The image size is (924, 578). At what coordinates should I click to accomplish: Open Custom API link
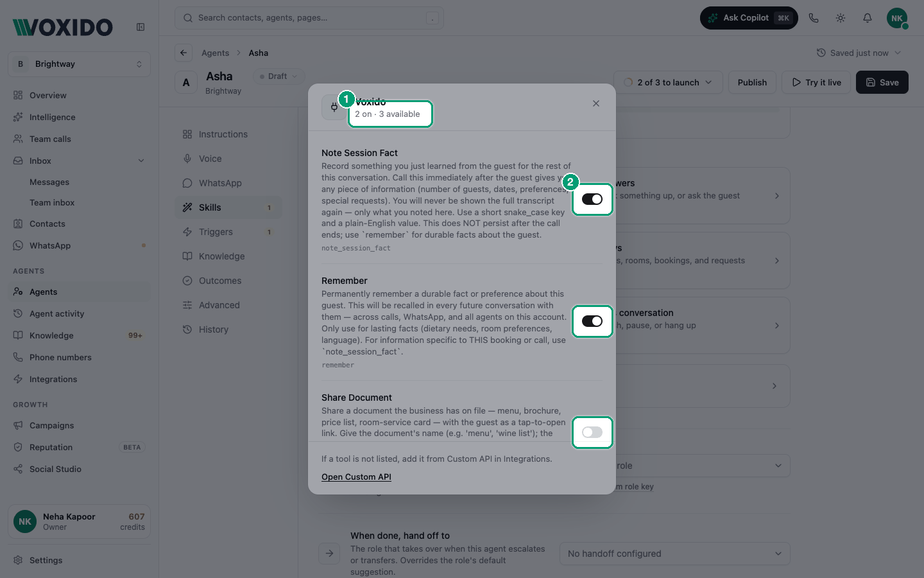click(356, 477)
